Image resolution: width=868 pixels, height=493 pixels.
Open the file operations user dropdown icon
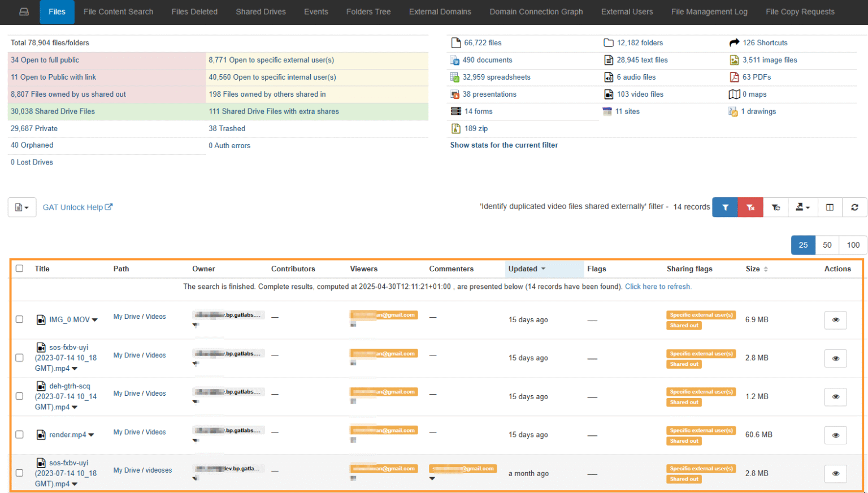click(x=802, y=207)
